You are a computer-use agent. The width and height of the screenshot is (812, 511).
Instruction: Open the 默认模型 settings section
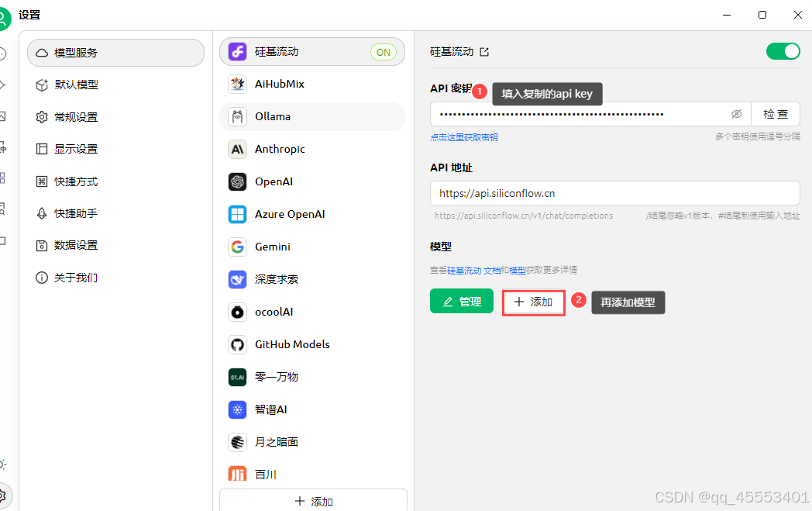click(x=116, y=85)
